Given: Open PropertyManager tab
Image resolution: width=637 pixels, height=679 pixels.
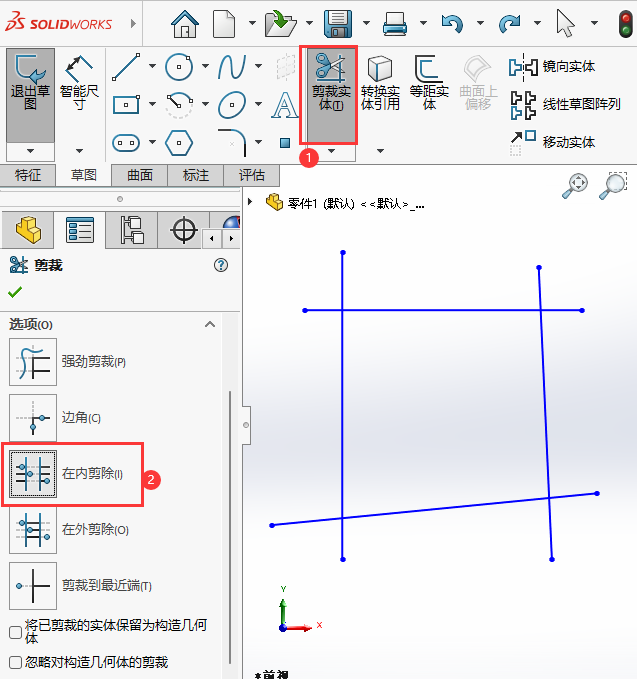Looking at the screenshot, I should tap(80, 230).
